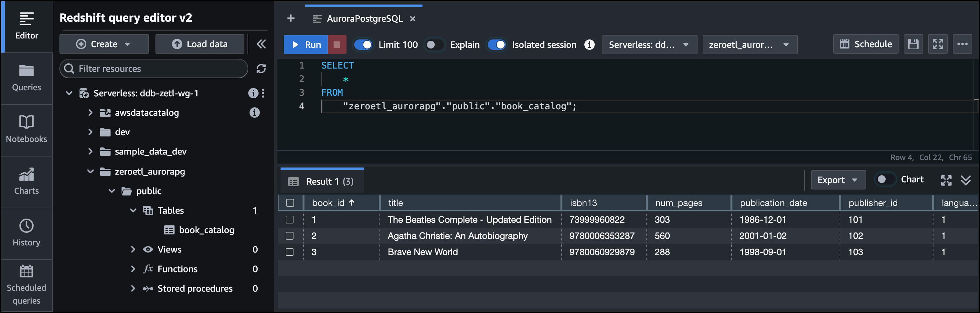Click the refresh resources icon
The width and height of the screenshot is (980, 313).
click(x=261, y=69)
